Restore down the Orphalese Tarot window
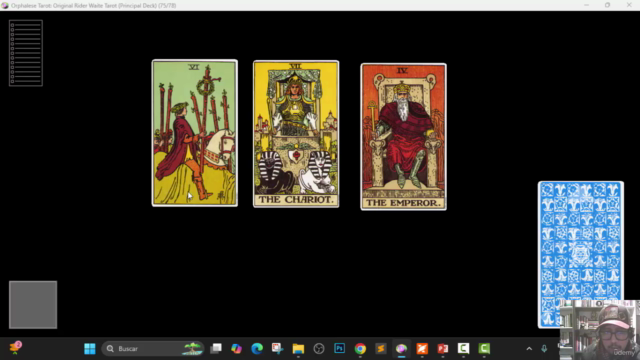Screen dimensions: 640x360 coord(607,5)
